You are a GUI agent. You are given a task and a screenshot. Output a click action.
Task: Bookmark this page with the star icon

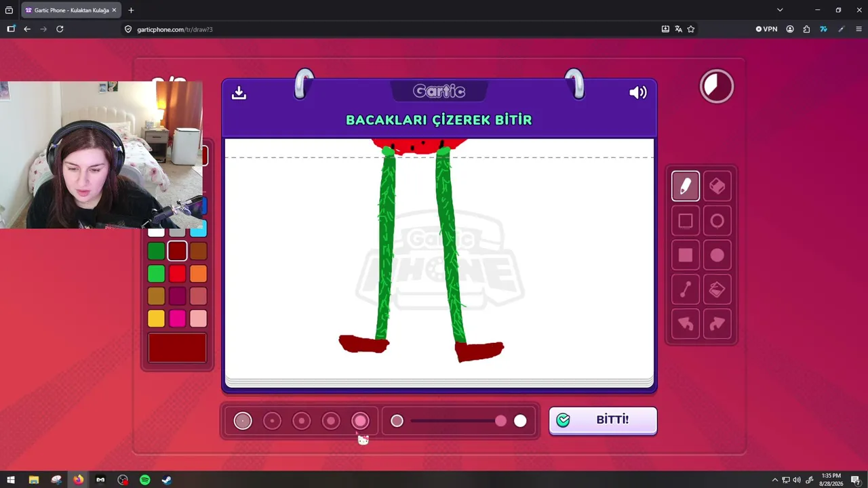point(691,29)
